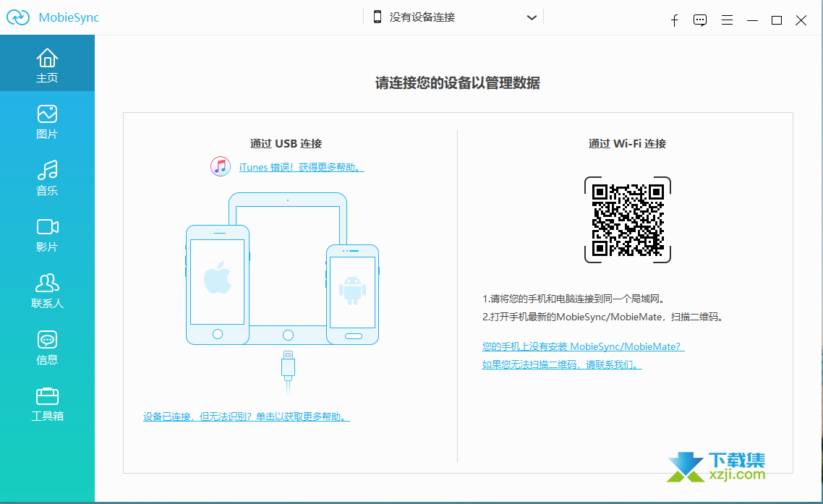Expand the 没有设备连接 device dropdown
Screen dimensions: 823x504
coord(453,17)
